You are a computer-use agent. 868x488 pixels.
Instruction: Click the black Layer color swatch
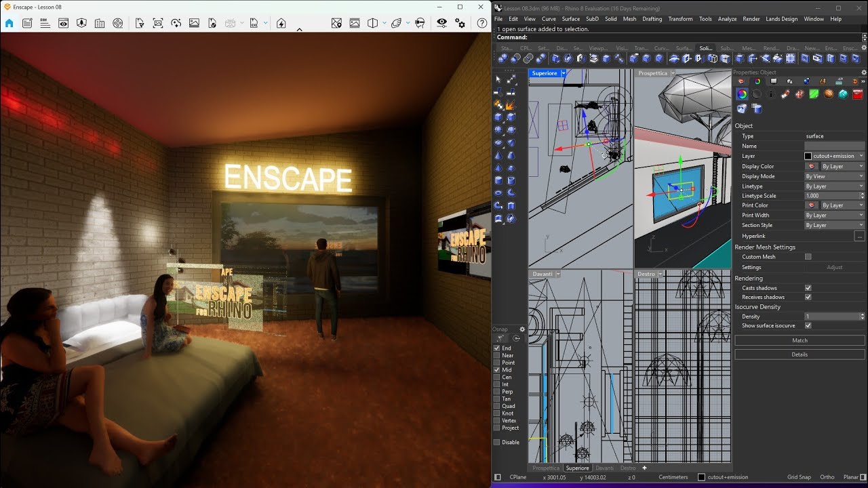point(808,156)
